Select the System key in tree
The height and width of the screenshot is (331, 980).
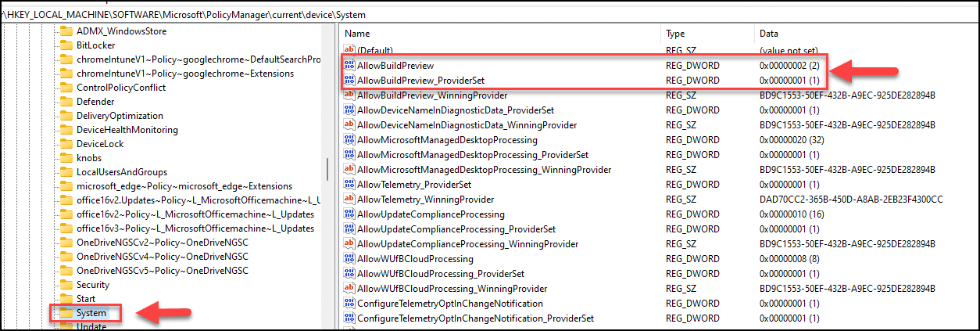coord(91,313)
